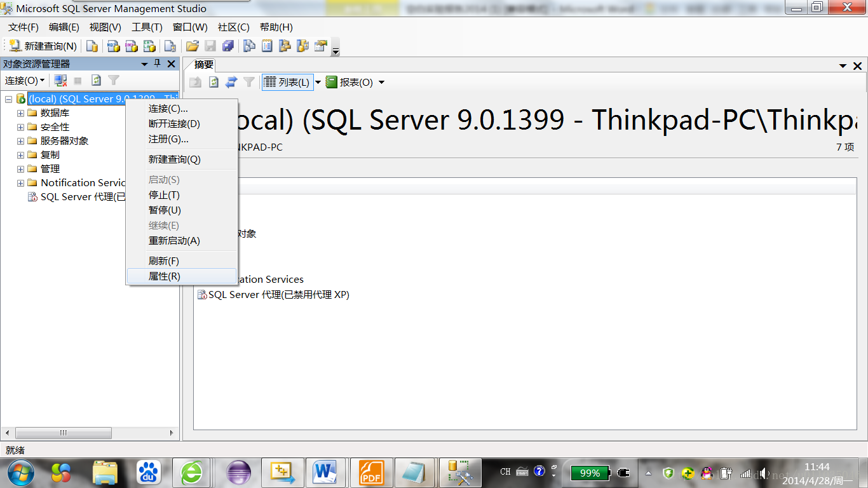Open the Windows Start button
The height and width of the screenshot is (488, 868).
[x=20, y=473]
